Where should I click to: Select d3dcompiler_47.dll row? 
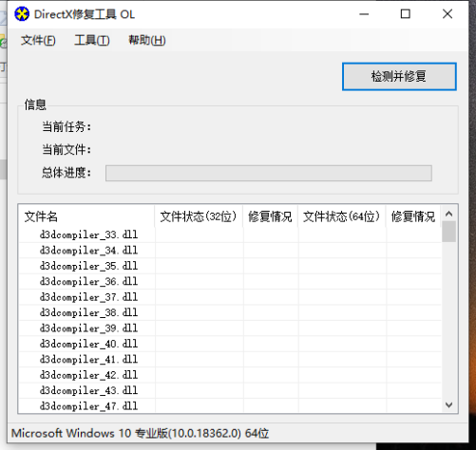(x=230, y=405)
